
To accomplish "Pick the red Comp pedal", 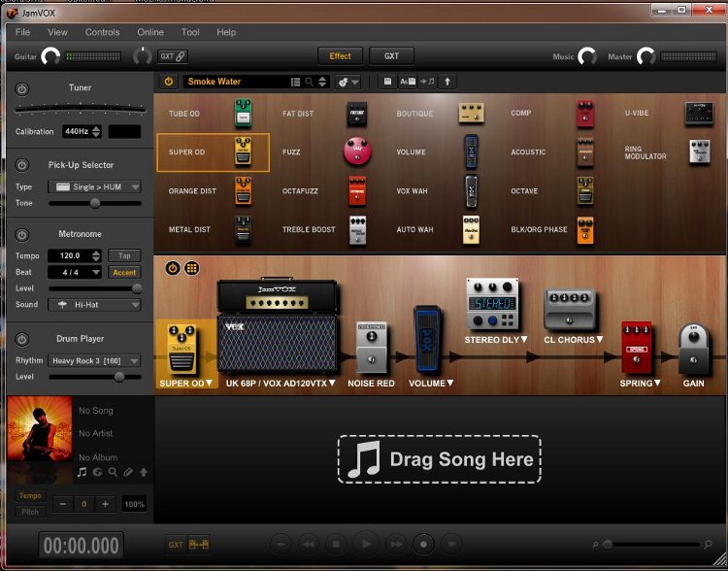I will coord(585,114).
